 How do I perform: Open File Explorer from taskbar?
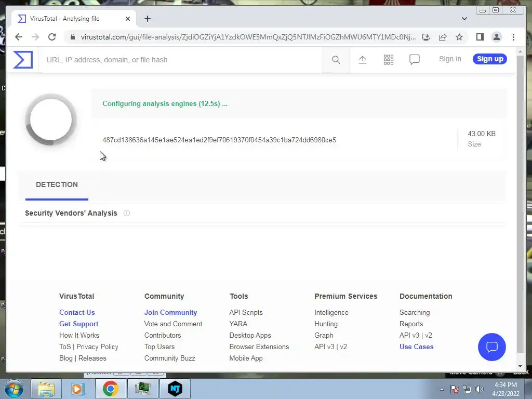pos(46,389)
